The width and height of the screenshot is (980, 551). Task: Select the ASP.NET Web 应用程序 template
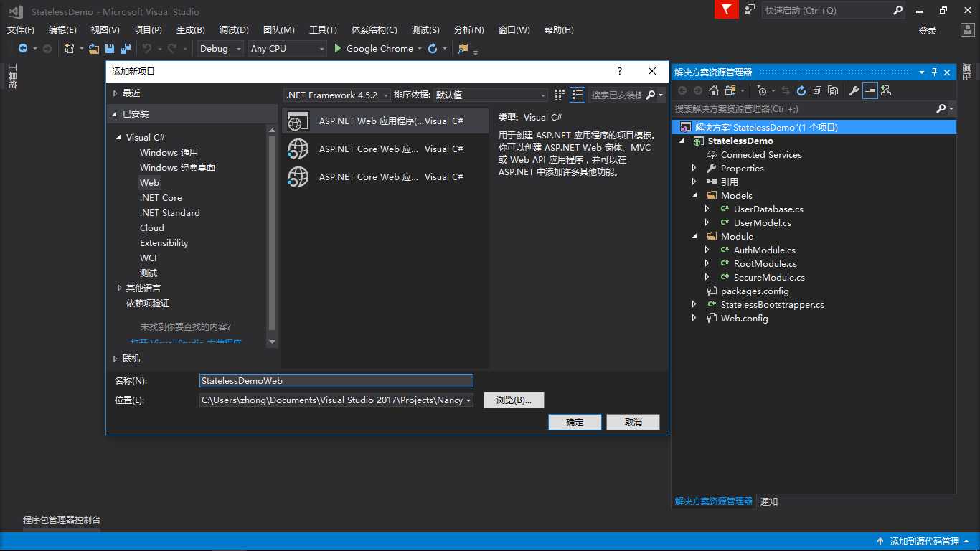click(385, 121)
